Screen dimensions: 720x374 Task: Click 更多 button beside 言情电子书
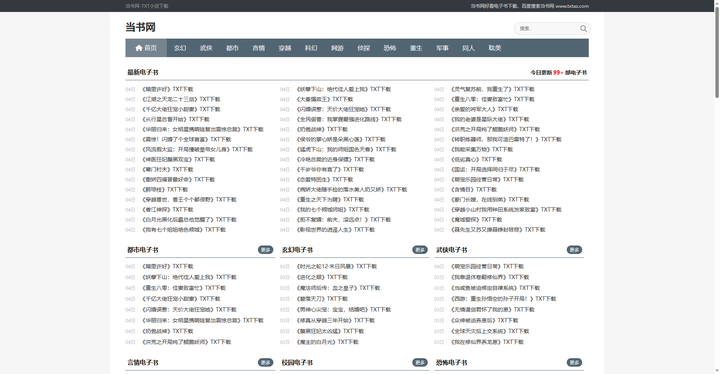[x=265, y=363]
